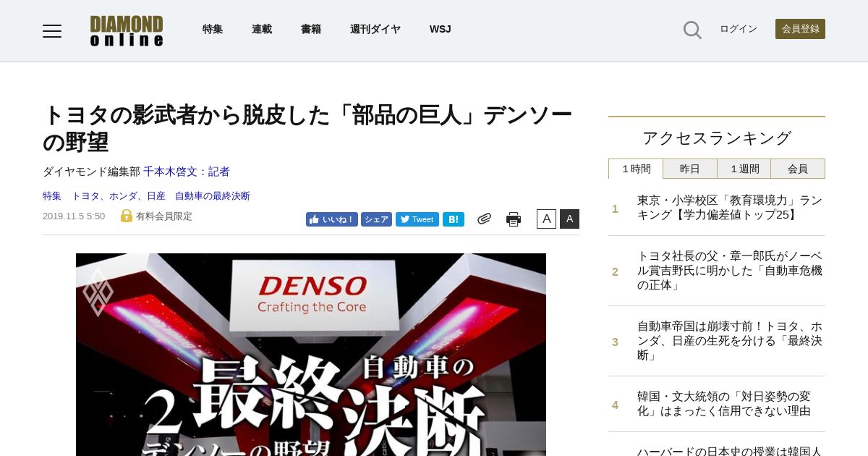This screenshot has height=456, width=868.
Task: Open ranking 4 韓国・文大統領 article
Action: [723, 404]
